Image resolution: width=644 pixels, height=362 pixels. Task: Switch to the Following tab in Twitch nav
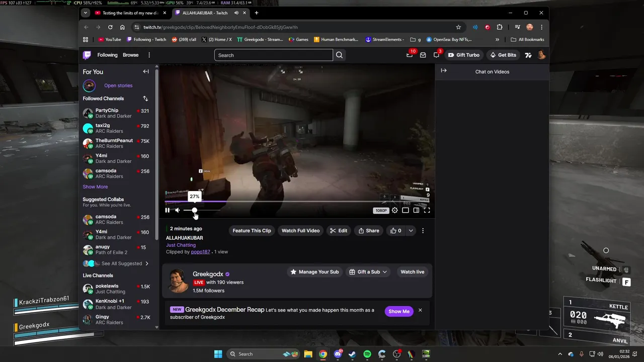(107, 55)
